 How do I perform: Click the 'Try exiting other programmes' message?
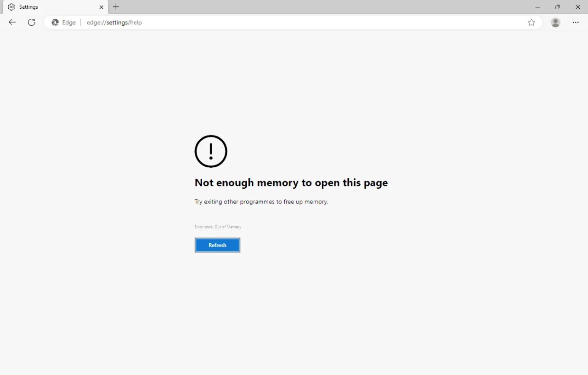tap(261, 202)
